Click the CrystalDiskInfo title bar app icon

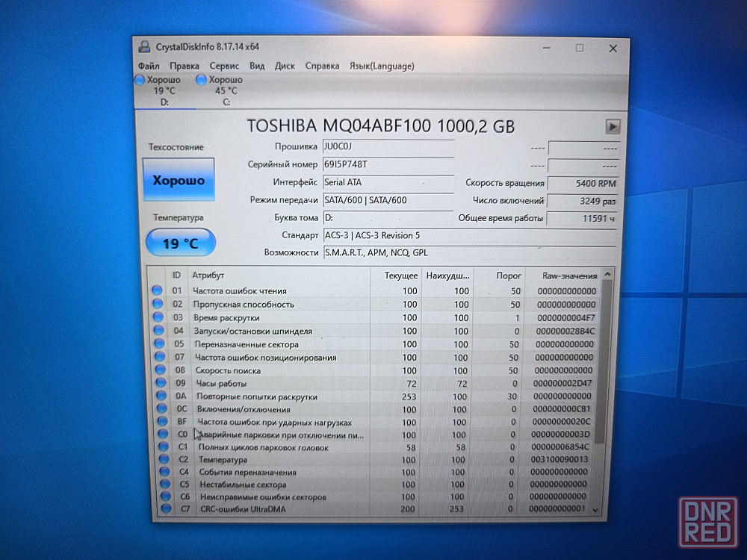(x=143, y=47)
